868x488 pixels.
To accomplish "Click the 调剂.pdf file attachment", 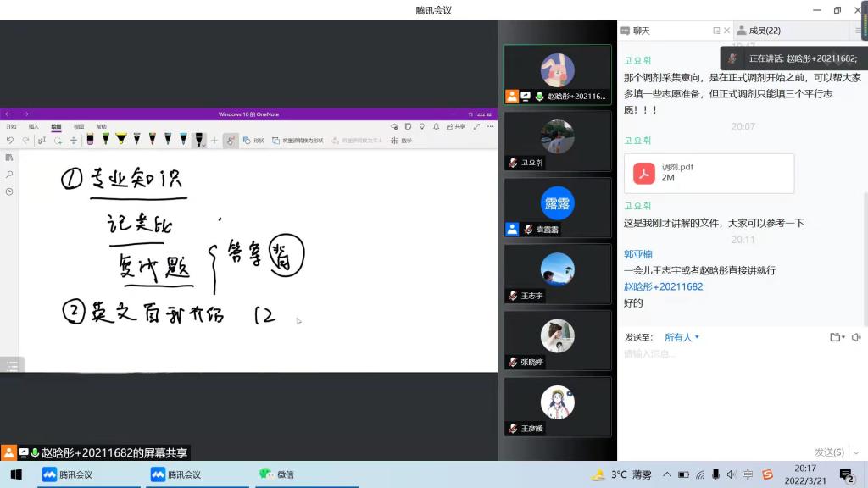I will tap(709, 173).
